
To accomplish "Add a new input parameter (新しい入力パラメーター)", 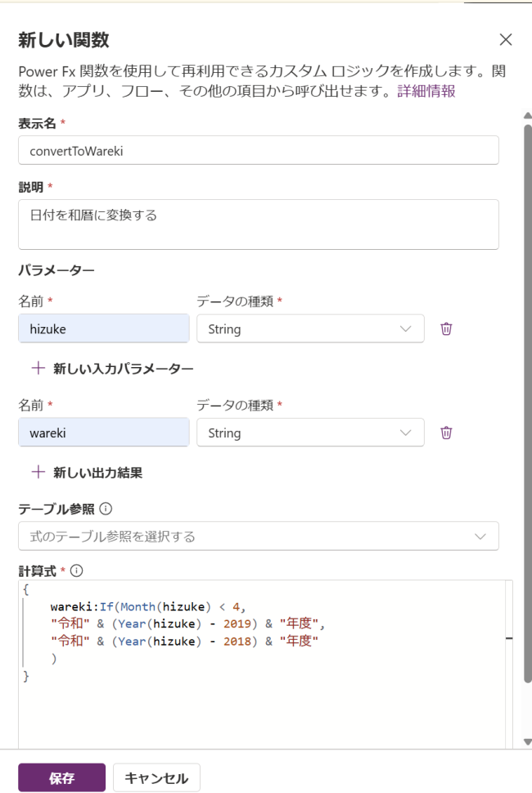I will (x=112, y=369).
